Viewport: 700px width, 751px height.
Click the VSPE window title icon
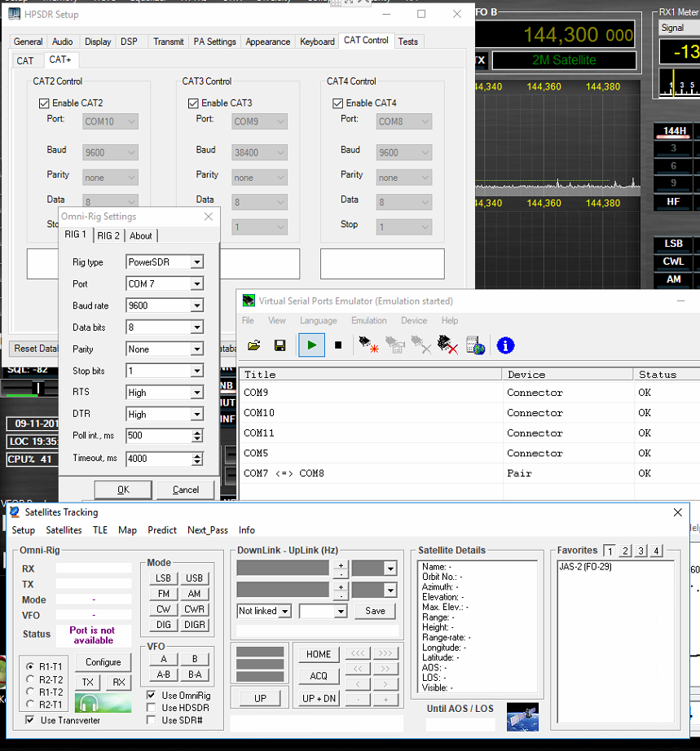tap(249, 301)
